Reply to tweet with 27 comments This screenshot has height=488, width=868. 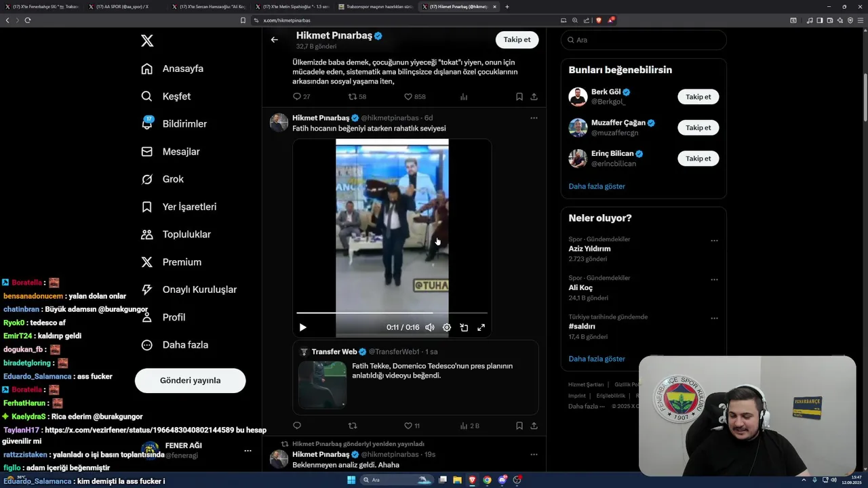tap(297, 96)
